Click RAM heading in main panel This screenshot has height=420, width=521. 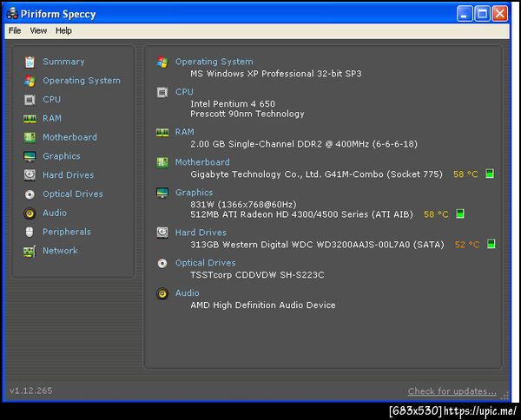pyautogui.click(x=184, y=132)
